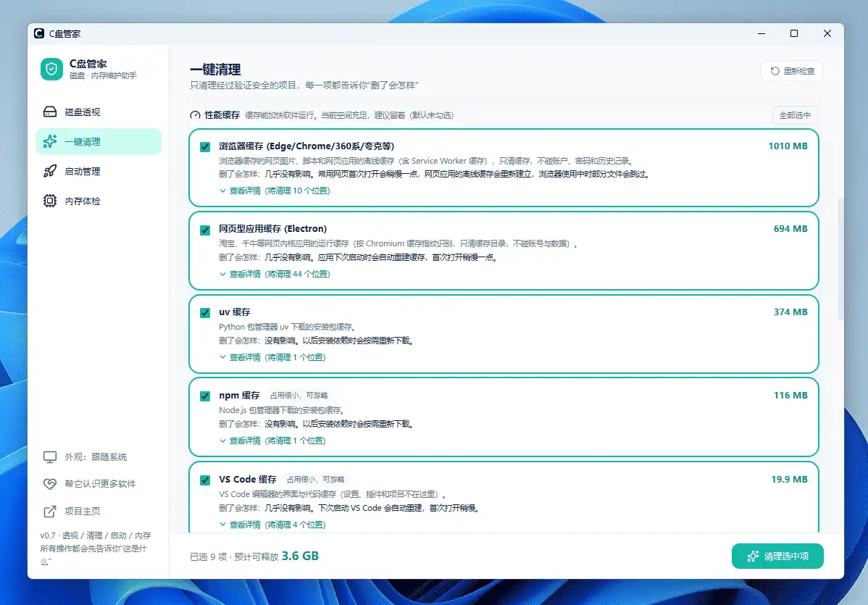Click the 帮它认识更多软件 heart icon
The image size is (868, 605).
50,484
